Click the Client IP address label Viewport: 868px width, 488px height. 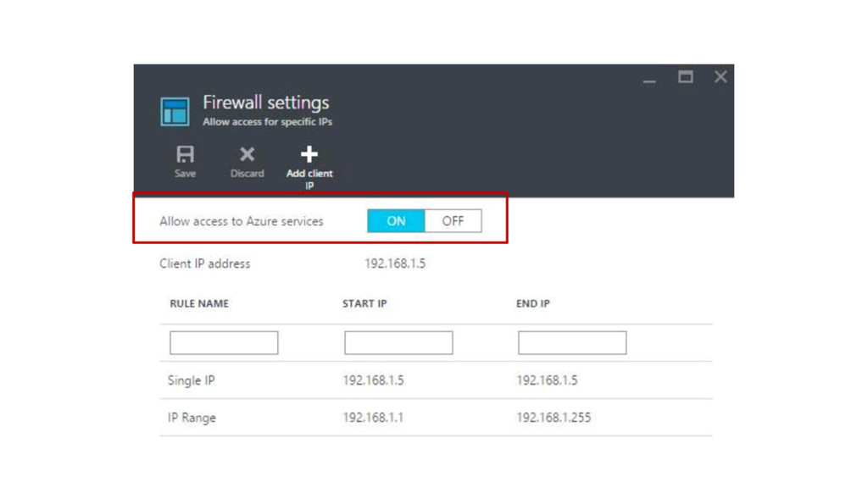205,263
